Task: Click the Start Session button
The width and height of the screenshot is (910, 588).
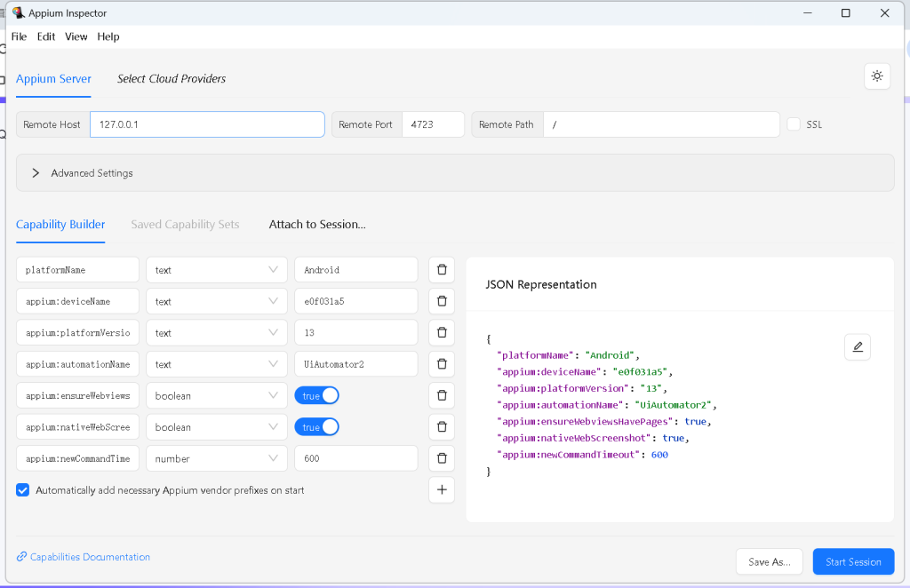Action: 853,561
